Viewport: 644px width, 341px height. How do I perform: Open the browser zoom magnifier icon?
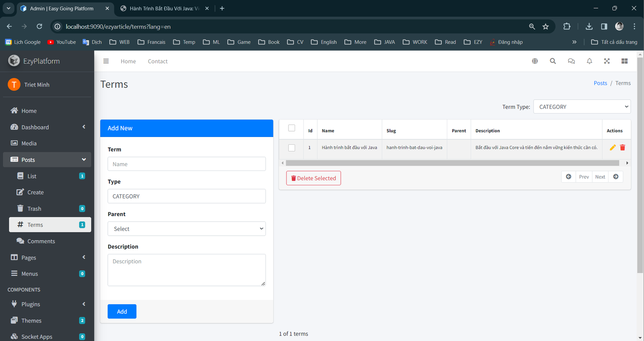coord(532,27)
